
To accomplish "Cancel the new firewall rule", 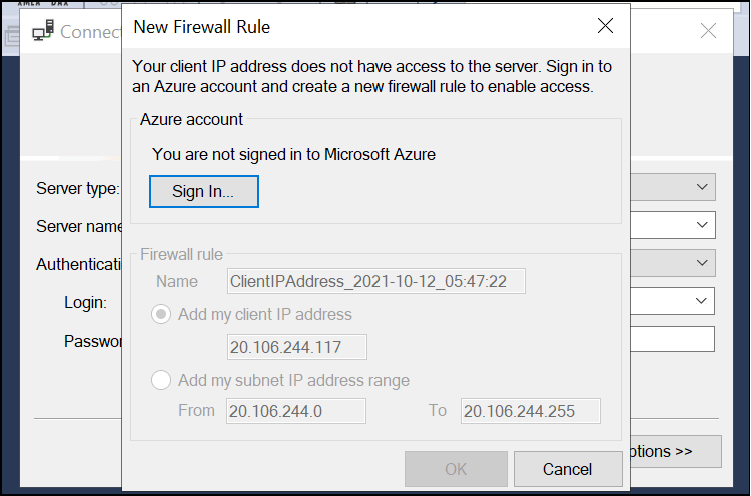I will click(568, 469).
